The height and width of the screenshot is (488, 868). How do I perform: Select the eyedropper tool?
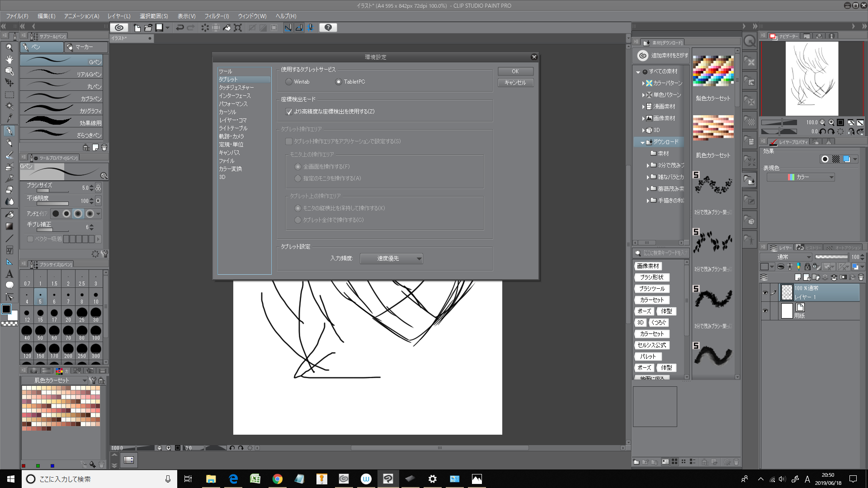pos(9,118)
